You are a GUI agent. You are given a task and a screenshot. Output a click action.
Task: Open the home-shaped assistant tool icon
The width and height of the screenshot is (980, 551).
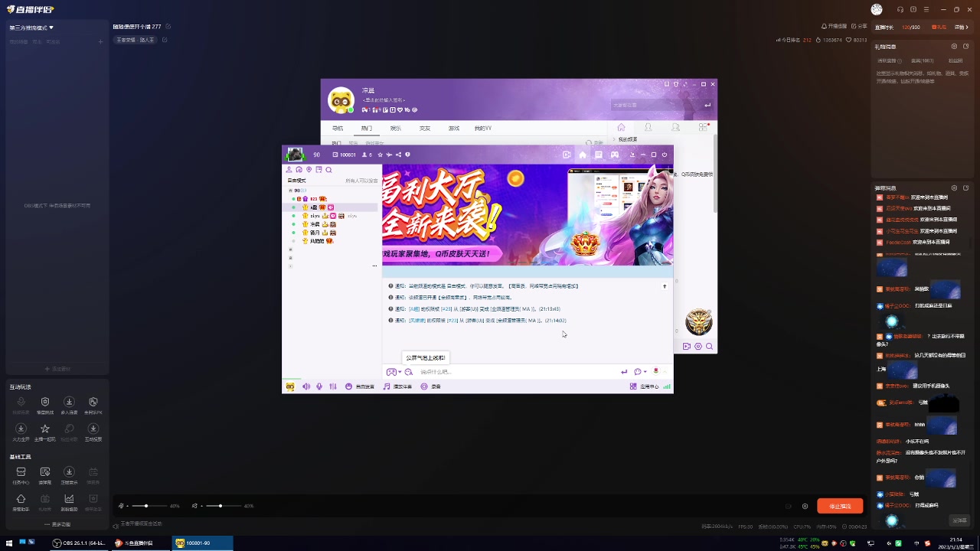click(21, 502)
